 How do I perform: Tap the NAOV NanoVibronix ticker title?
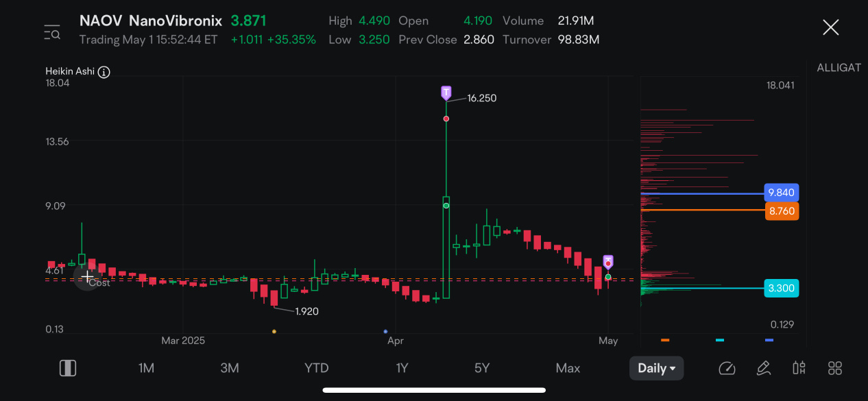(151, 21)
